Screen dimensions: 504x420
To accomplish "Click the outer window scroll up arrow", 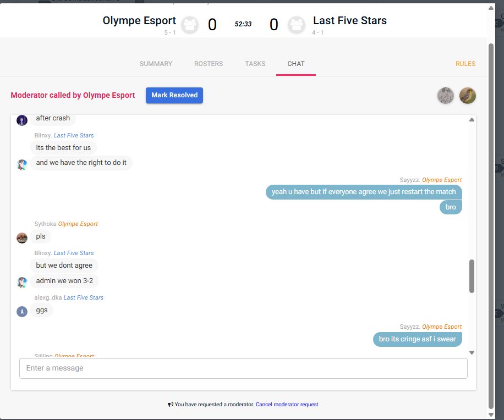I will point(491,8).
